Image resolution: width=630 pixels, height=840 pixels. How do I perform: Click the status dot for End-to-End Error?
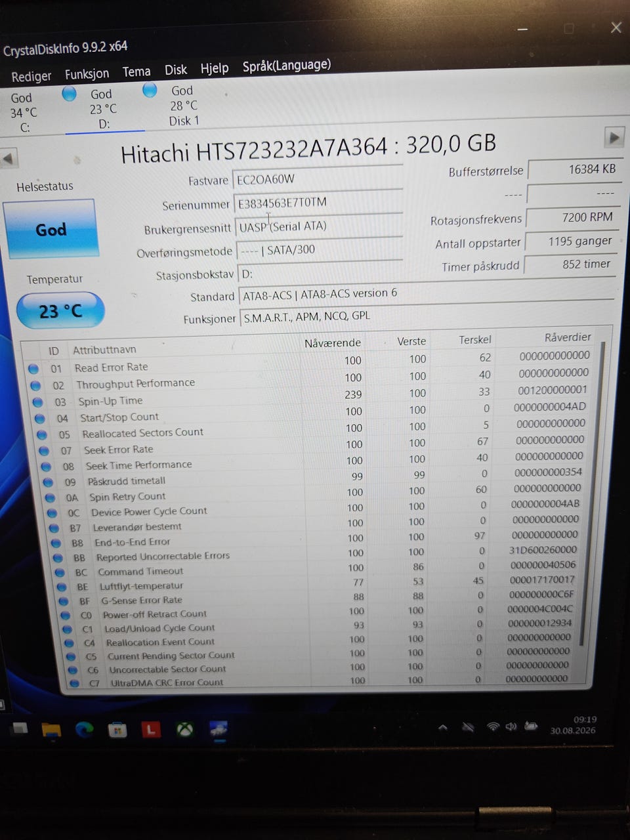tap(56, 543)
